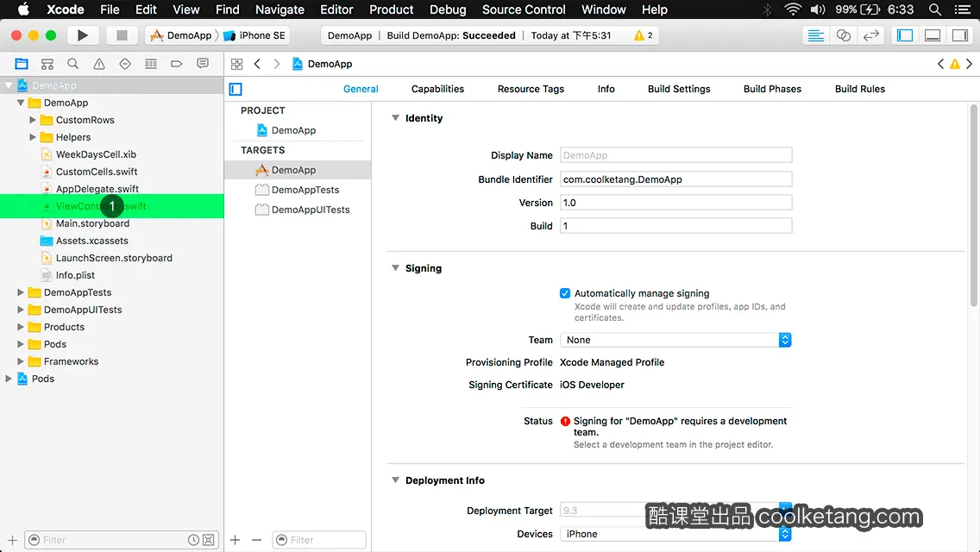980x552 pixels.
Task: Click the Version field
Action: [x=675, y=203]
